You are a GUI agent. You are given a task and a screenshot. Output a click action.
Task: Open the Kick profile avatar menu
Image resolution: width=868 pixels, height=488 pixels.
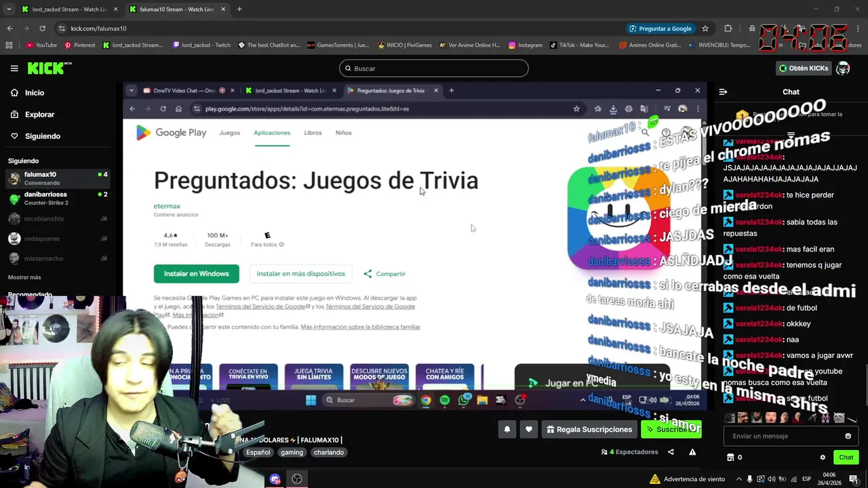(x=843, y=68)
